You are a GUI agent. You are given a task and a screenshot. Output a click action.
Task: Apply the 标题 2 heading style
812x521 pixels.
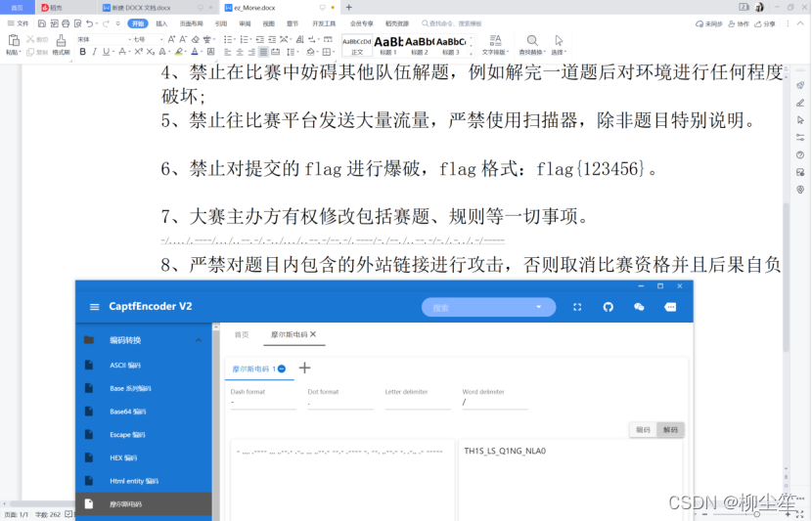[420, 46]
